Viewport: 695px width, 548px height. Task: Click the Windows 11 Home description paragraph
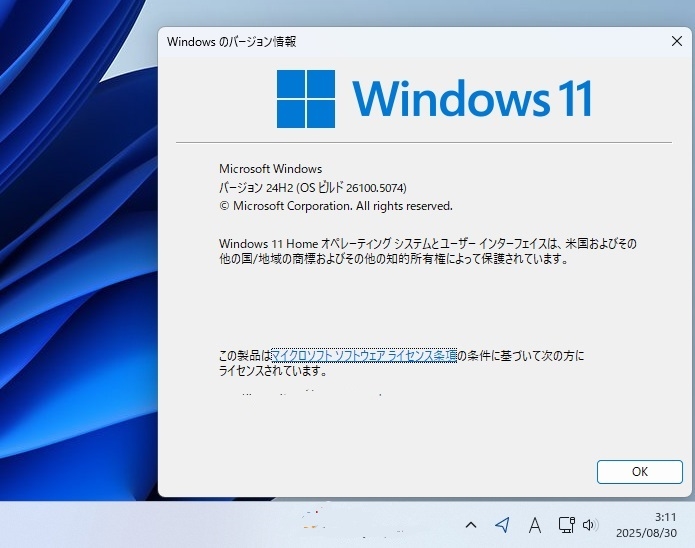tap(428, 251)
